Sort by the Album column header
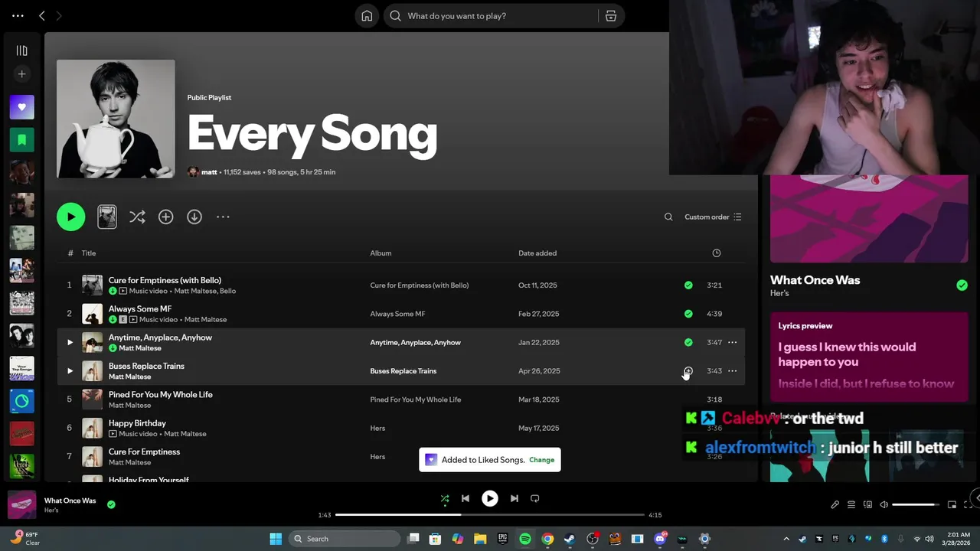Screen dimensions: 980x551 [x=381, y=253]
